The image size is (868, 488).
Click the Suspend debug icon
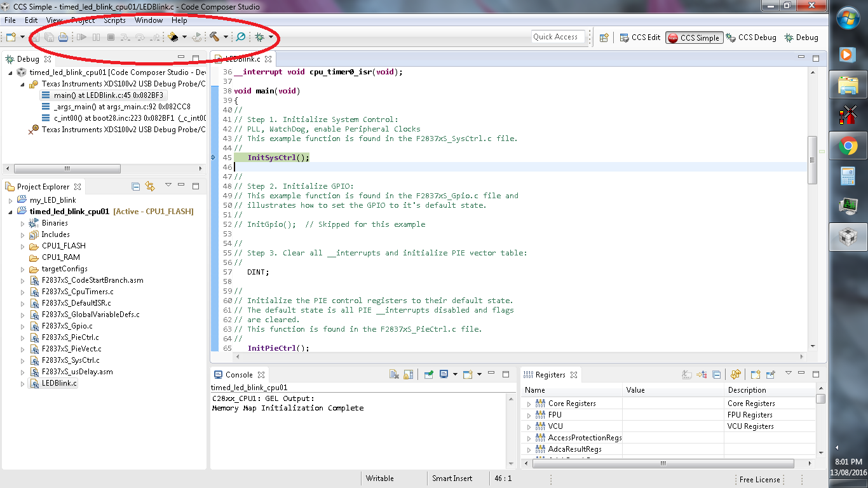96,37
